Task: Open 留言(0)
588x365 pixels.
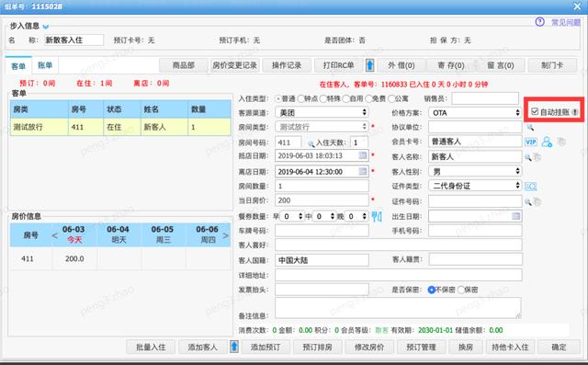Action: pos(501,65)
